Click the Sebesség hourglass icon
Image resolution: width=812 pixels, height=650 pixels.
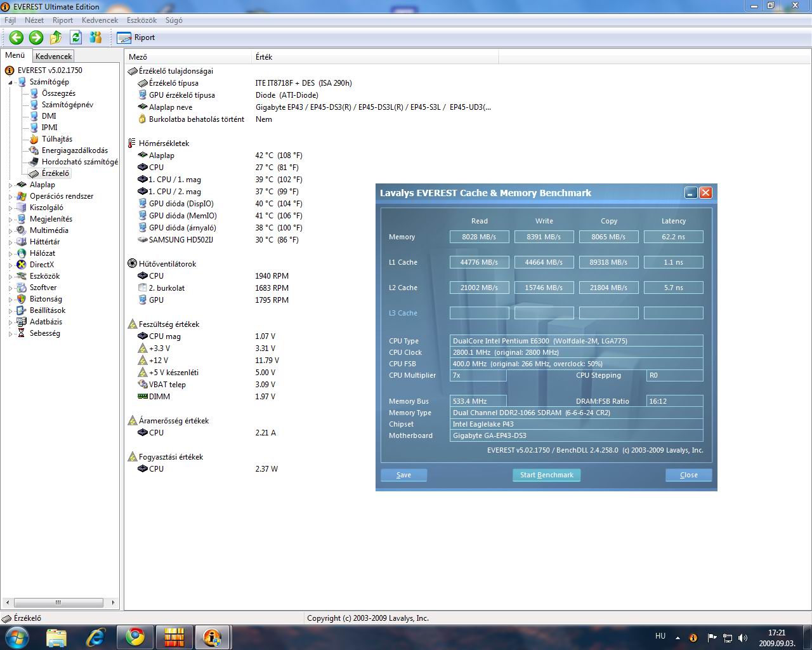(x=22, y=333)
